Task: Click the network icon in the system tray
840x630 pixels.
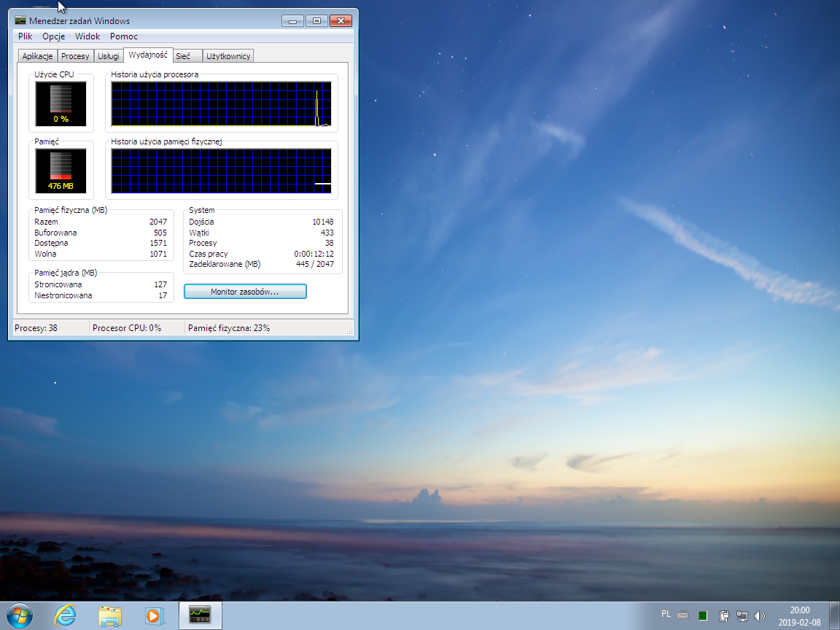Action: tap(741, 616)
